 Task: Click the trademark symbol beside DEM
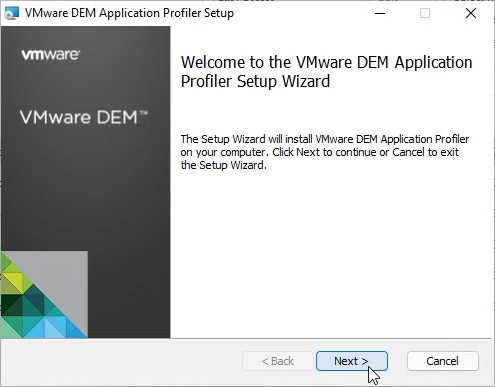(144, 113)
